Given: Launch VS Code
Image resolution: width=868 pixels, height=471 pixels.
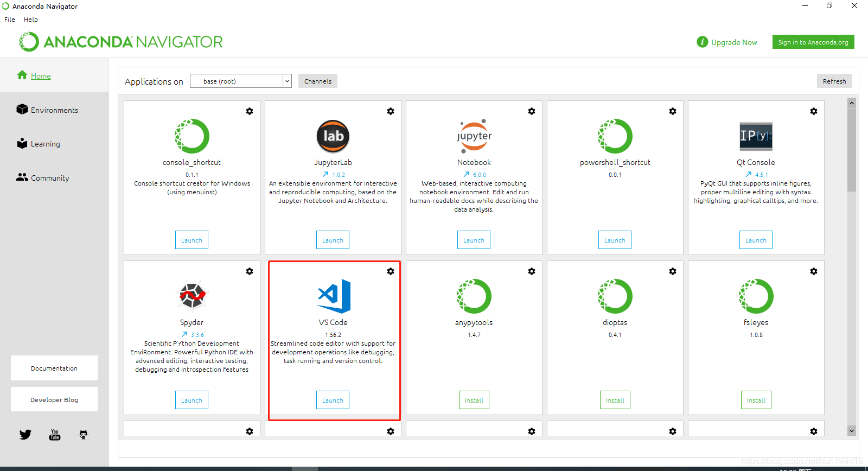Looking at the screenshot, I should tap(333, 400).
